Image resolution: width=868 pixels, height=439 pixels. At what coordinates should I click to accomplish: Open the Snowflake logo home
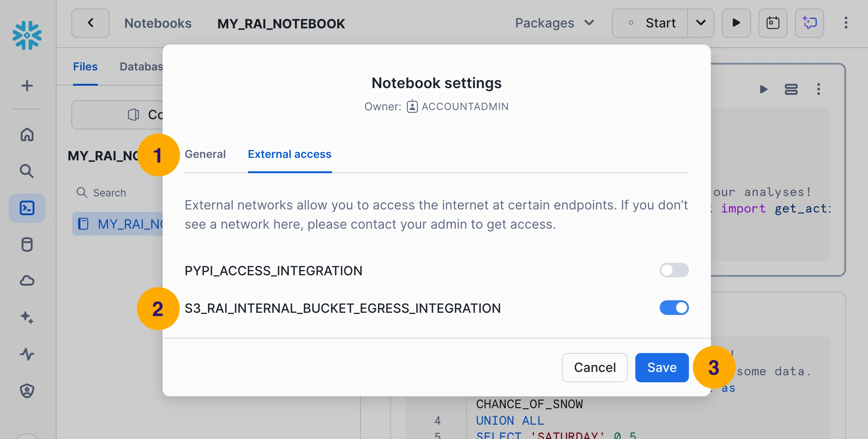[x=27, y=35]
